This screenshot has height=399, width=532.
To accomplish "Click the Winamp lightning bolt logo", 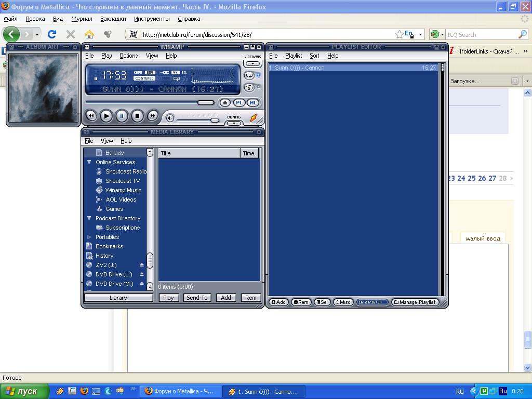I will point(253,118).
